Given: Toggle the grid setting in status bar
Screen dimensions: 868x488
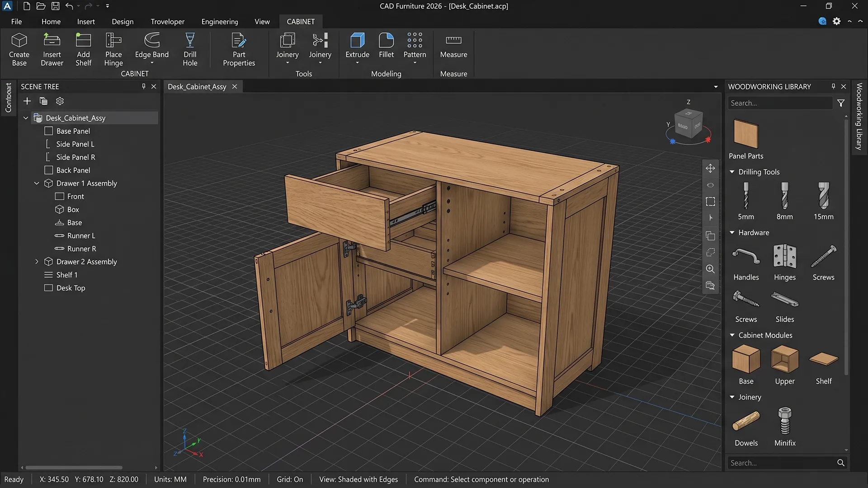Looking at the screenshot, I should click(290, 479).
